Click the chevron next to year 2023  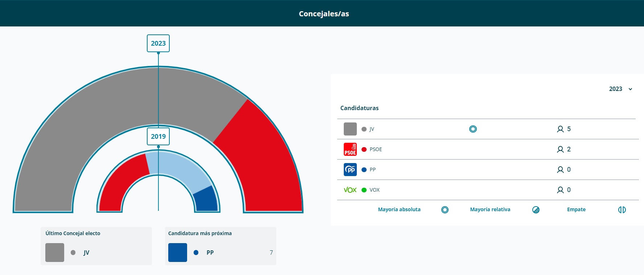tap(630, 89)
